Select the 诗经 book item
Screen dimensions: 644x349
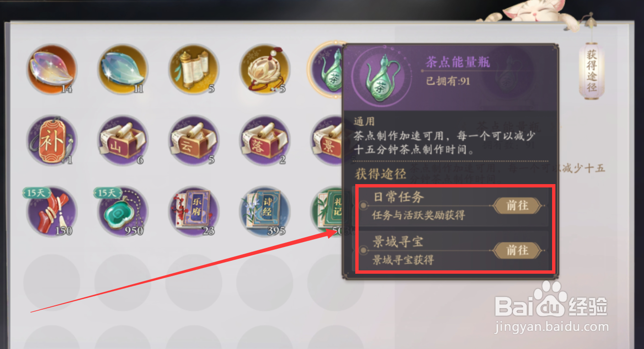pos(265,211)
